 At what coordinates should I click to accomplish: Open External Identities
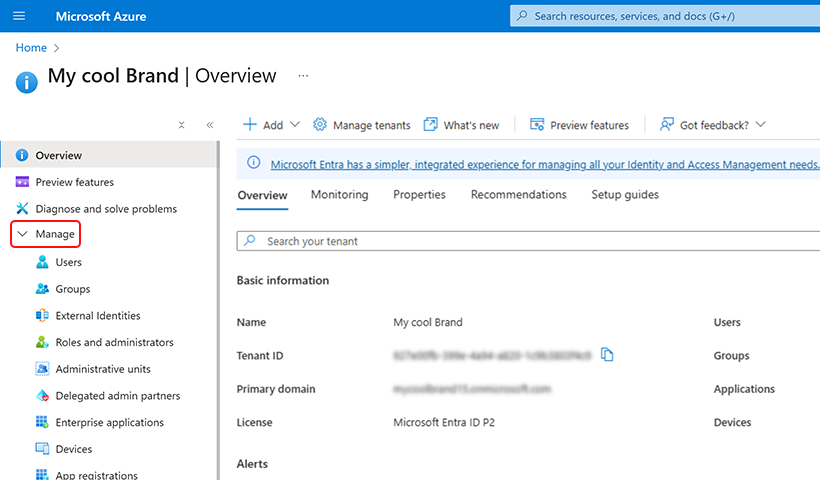(98, 315)
